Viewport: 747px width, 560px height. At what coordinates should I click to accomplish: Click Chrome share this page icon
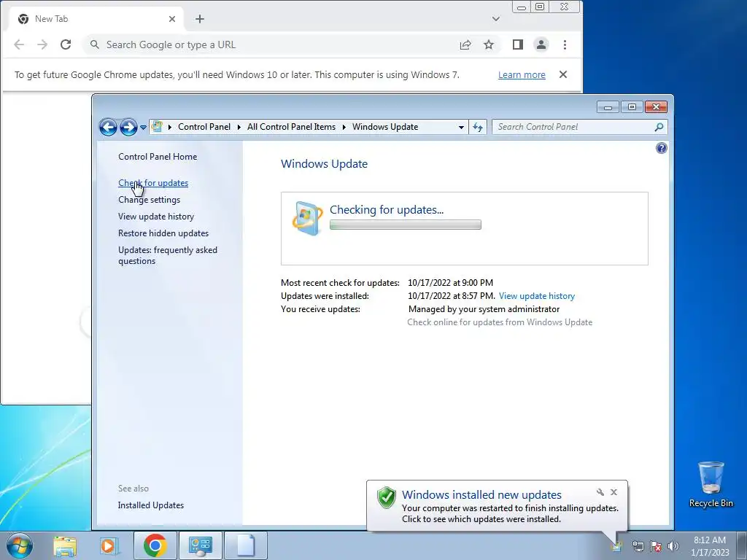pyautogui.click(x=465, y=44)
